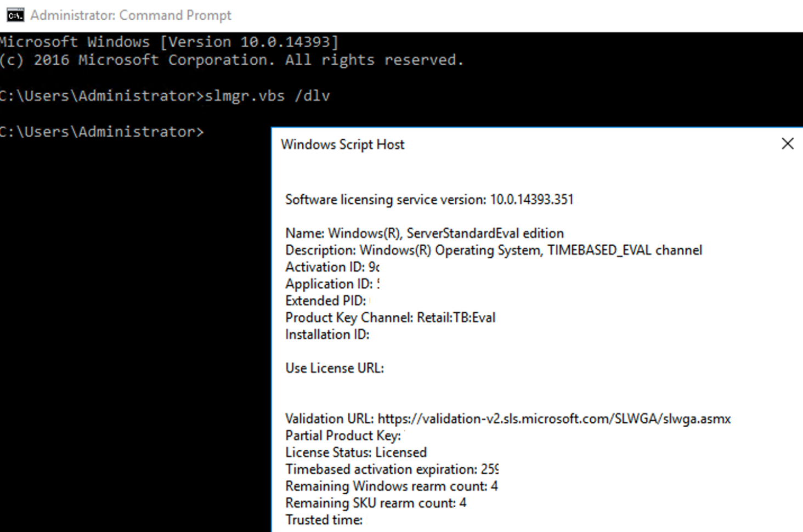Screen dimensions: 803x532
Task: Click the validation-v2.sls.microsoft.com URL
Action: (554, 419)
